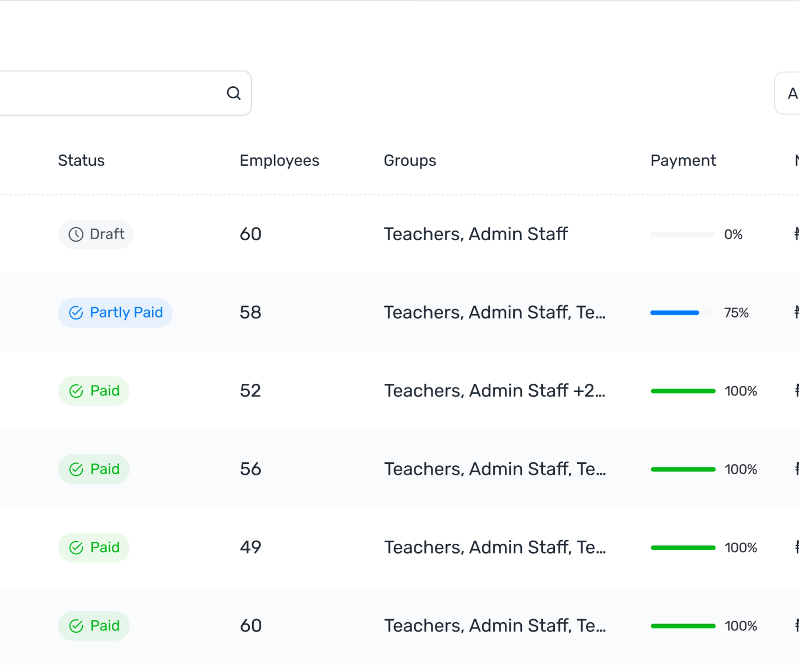Focus the search input field

coord(125,93)
